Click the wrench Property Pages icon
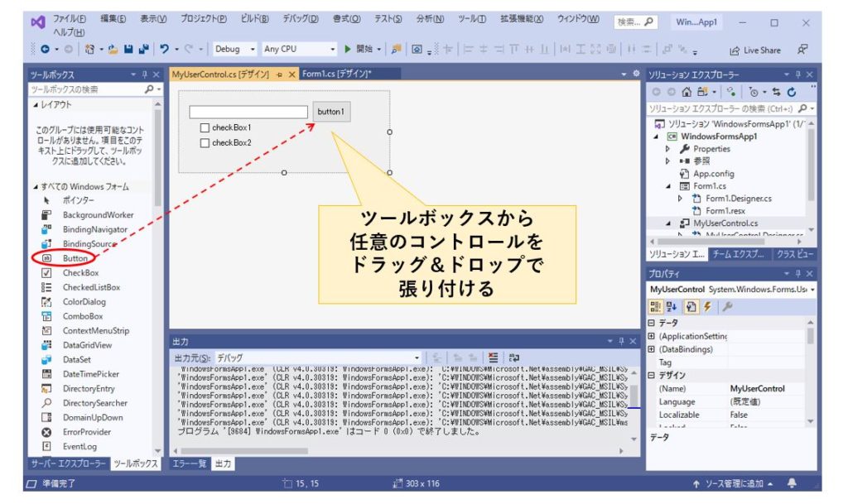The image size is (848, 504). [727, 307]
